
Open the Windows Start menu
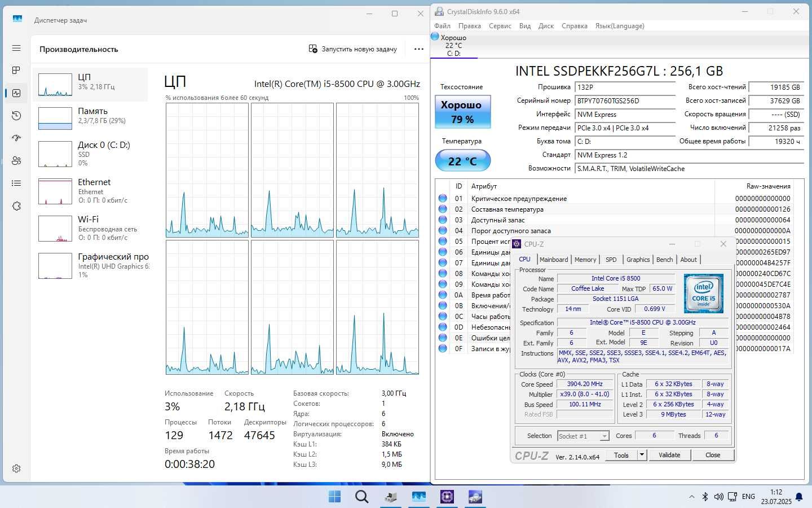click(334, 496)
